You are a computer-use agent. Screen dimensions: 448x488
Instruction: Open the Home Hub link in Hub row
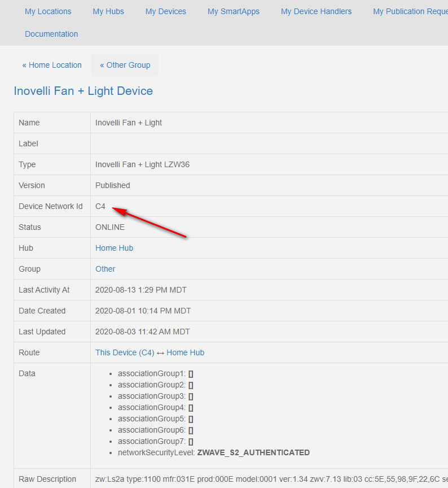[114, 248]
